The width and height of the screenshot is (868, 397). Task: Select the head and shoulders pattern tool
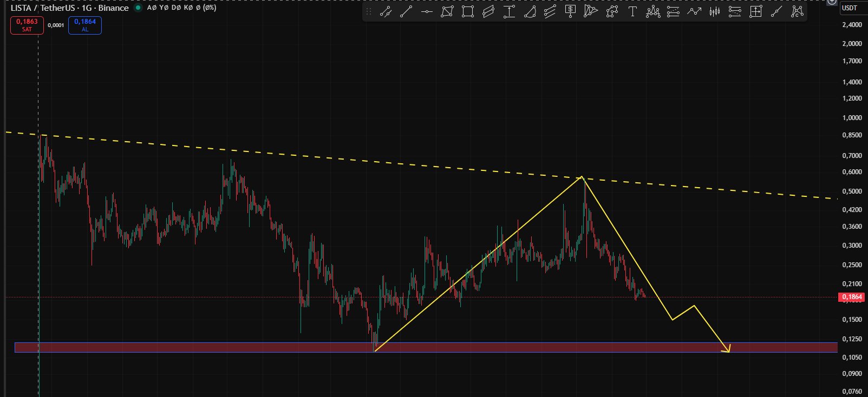tap(653, 12)
